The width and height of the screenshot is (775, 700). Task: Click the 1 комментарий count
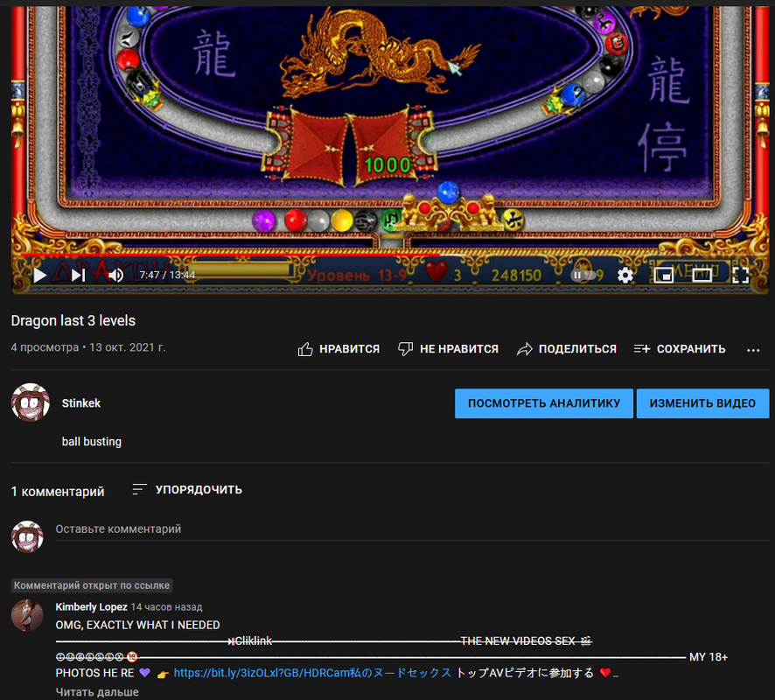click(x=58, y=492)
